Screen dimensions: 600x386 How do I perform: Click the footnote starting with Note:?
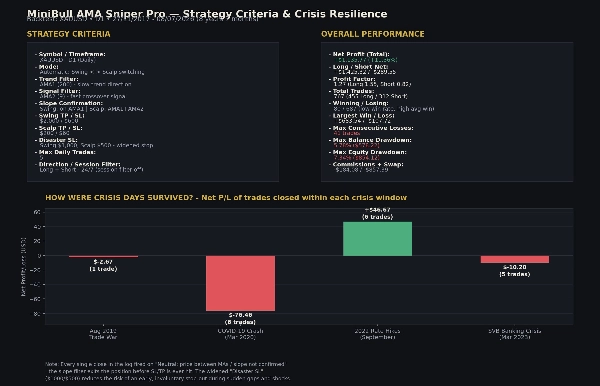[168, 371]
